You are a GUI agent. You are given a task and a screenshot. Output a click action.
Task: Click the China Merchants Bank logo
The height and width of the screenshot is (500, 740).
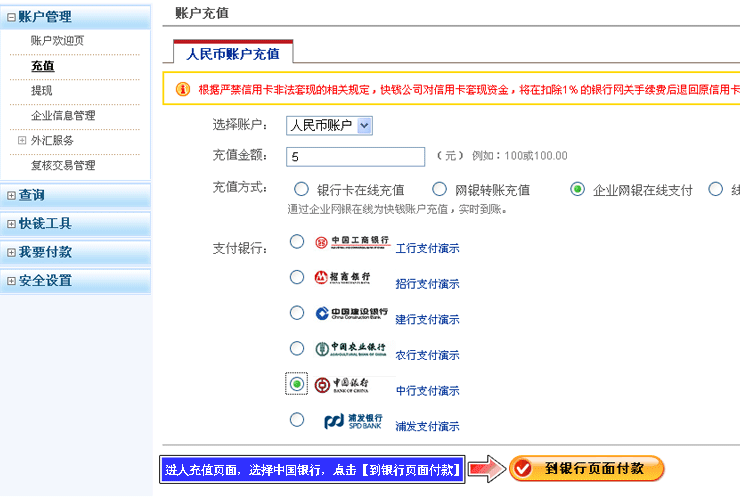pos(343,278)
